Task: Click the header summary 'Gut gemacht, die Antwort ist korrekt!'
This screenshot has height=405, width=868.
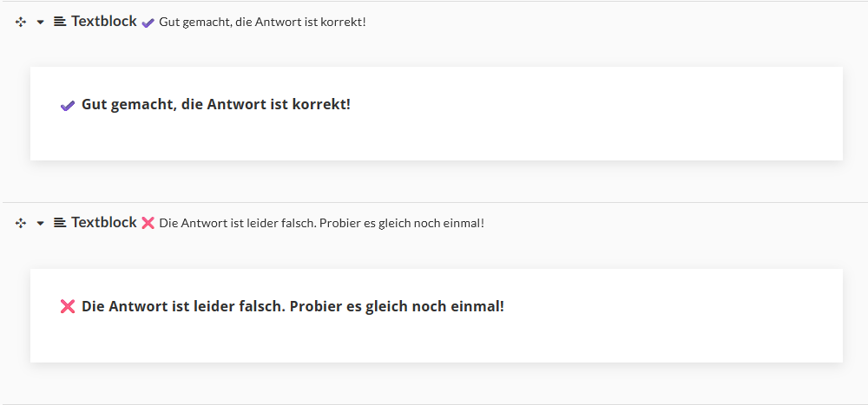Action: [262, 23]
